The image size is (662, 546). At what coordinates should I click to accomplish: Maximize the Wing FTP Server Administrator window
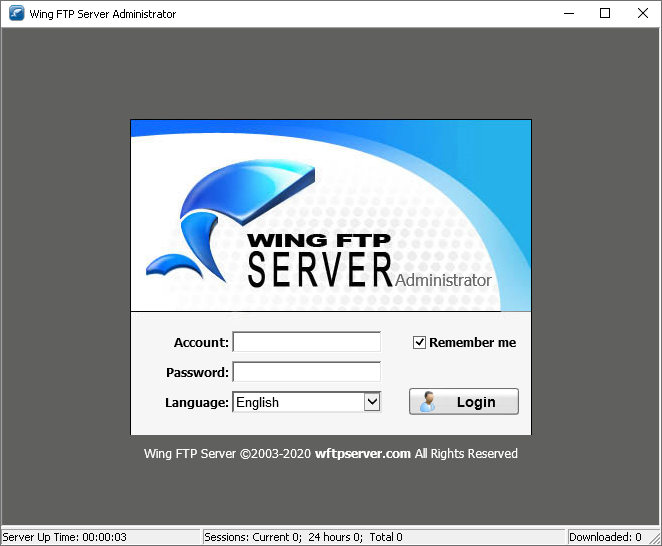click(x=605, y=14)
